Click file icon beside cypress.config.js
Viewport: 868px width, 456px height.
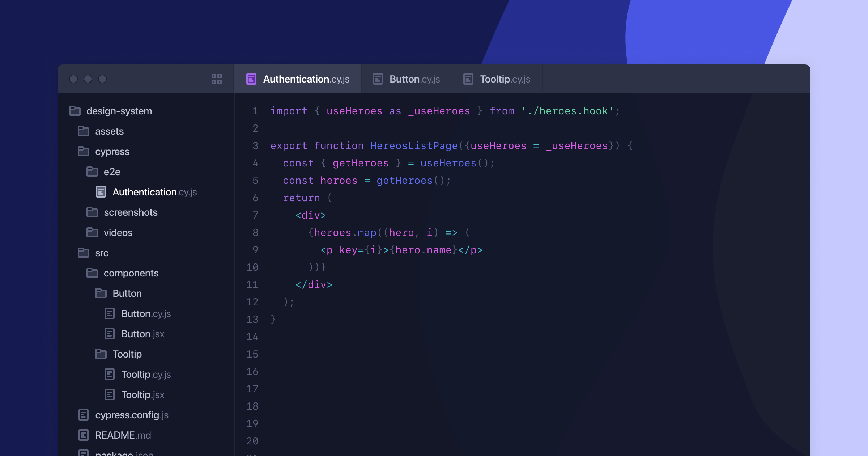pyautogui.click(x=84, y=415)
